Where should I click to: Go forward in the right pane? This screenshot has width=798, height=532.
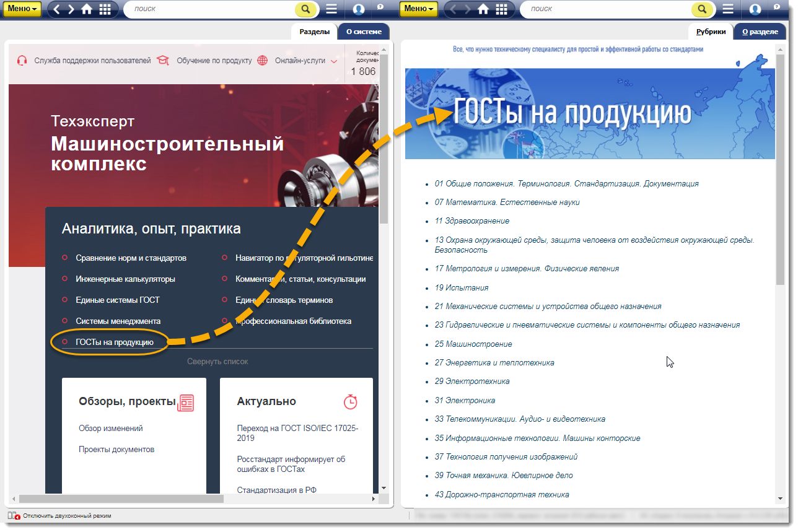(x=468, y=9)
